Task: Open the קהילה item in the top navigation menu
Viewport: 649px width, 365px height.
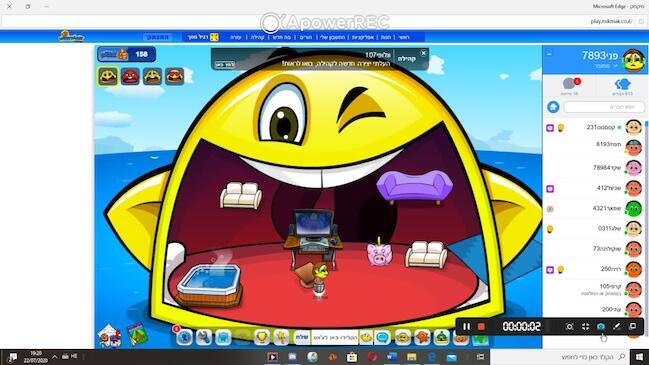Action: (257, 37)
